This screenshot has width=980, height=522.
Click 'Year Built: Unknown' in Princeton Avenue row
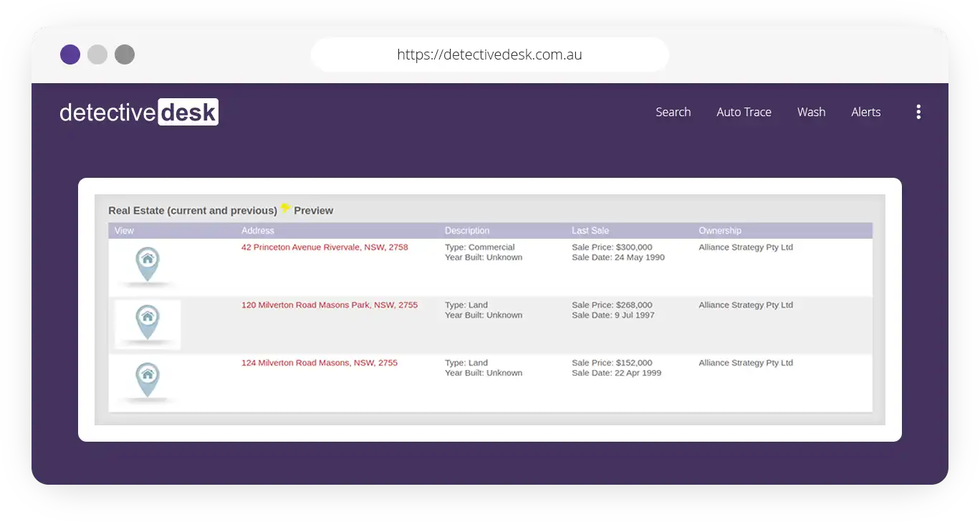[484, 257]
